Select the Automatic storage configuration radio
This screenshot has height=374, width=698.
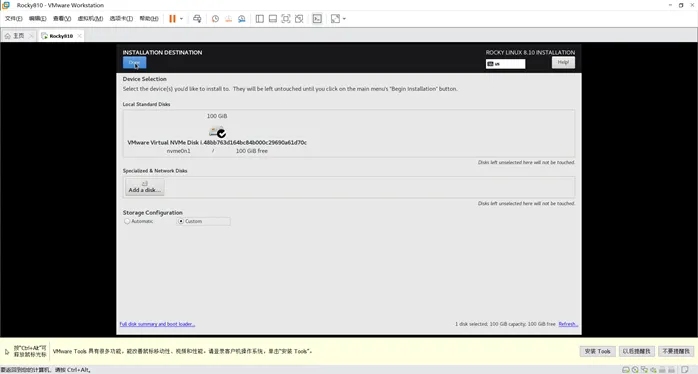tap(127, 221)
